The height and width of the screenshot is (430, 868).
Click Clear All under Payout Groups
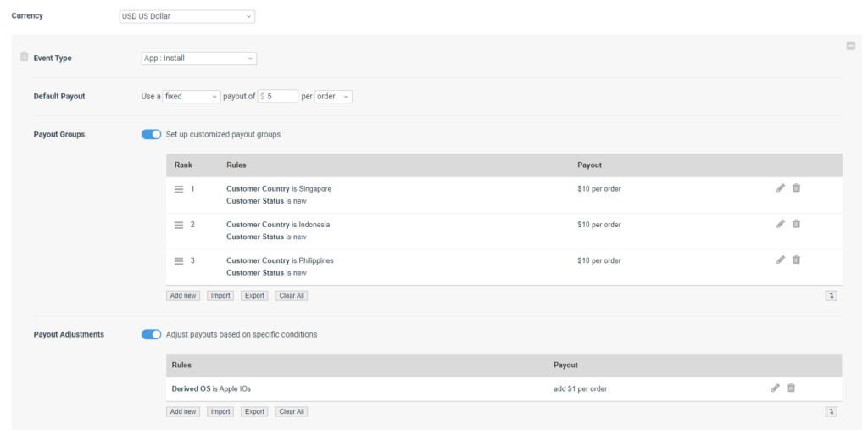(x=292, y=296)
